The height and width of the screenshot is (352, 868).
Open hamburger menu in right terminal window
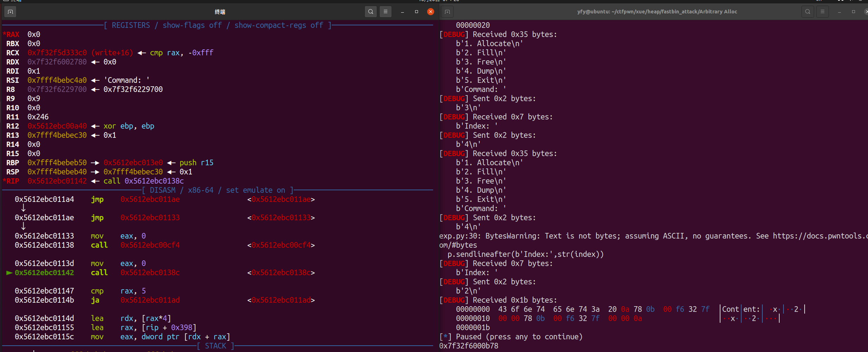823,12
